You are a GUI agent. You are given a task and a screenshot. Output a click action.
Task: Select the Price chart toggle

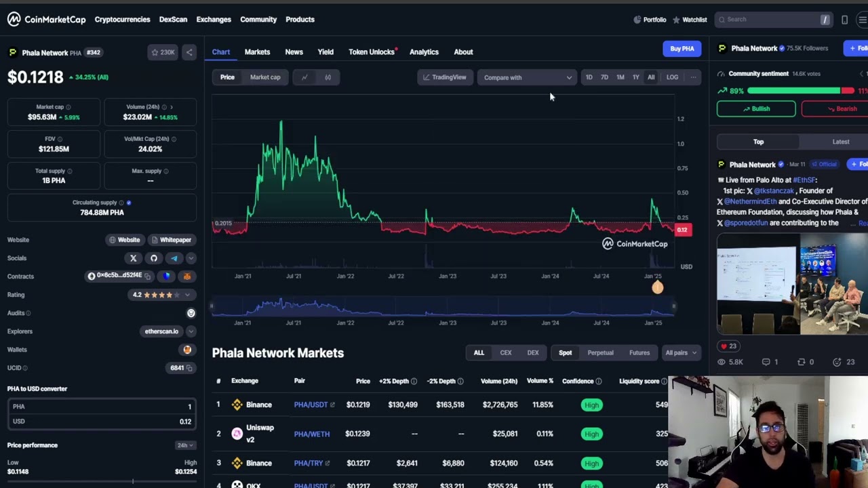tap(227, 77)
